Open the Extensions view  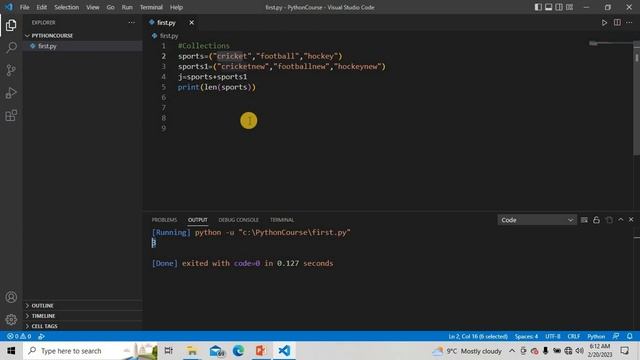coord(11,116)
